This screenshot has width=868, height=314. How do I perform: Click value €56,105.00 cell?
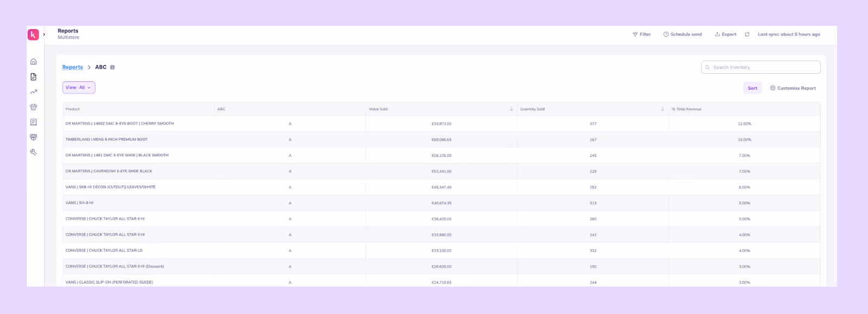pyautogui.click(x=442, y=155)
